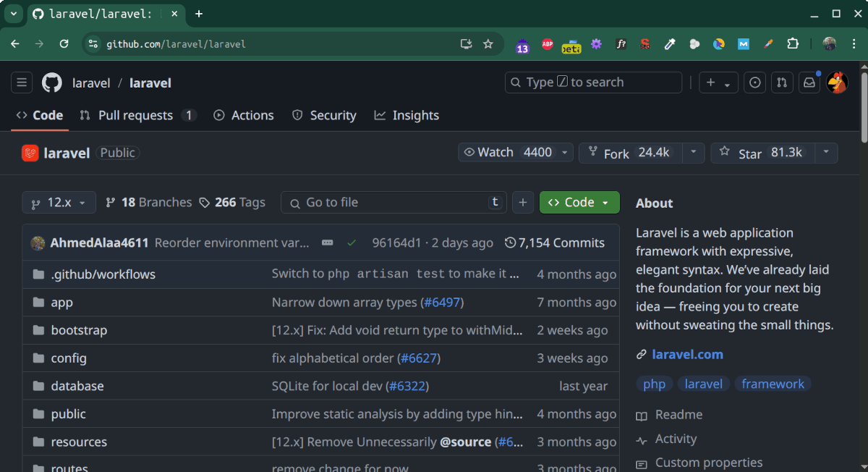The image size is (868, 472).
Task: Open the resources folder
Action: coord(79,442)
